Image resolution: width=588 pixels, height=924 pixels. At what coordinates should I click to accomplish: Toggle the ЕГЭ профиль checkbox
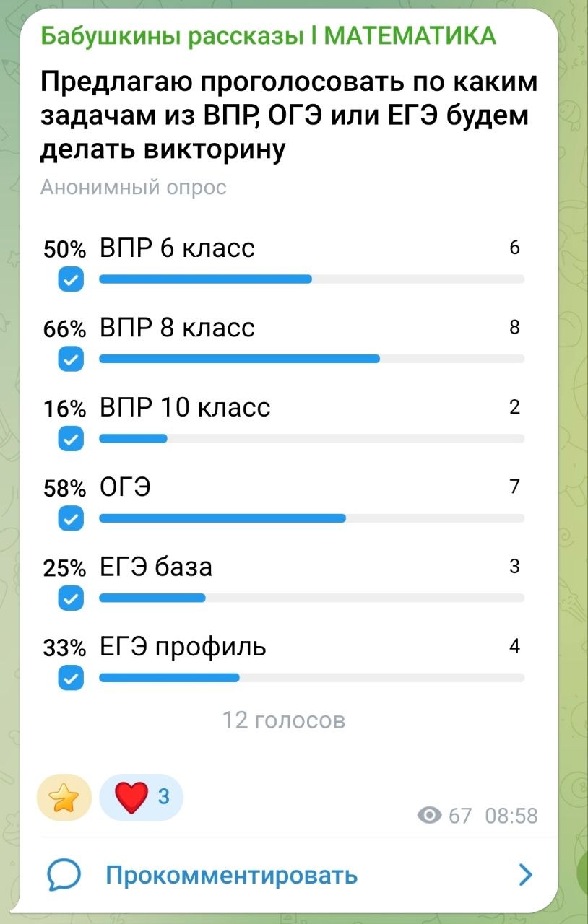click(x=70, y=677)
